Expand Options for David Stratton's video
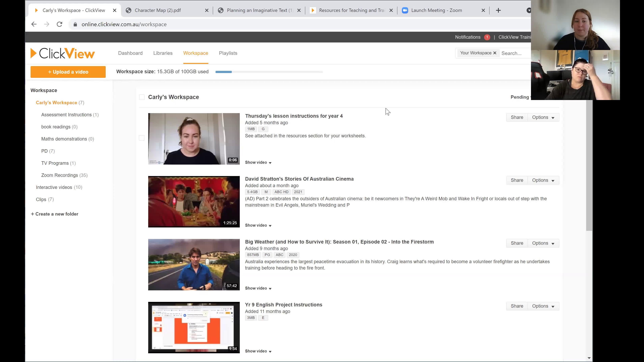 point(543,180)
